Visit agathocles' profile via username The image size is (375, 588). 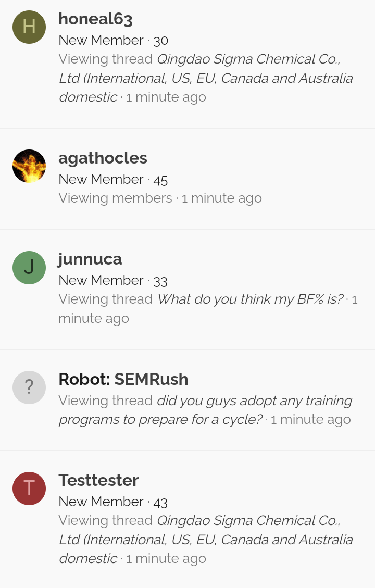pos(103,158)
